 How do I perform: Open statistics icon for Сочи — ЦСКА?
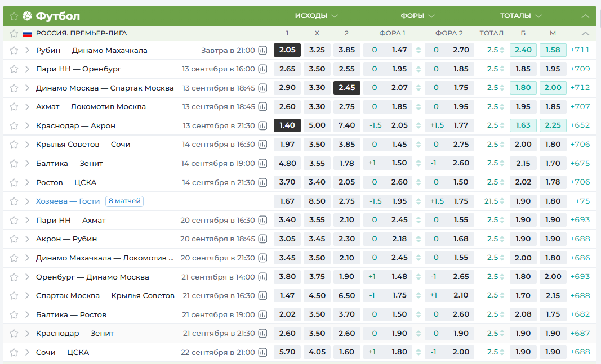click(262, 353)
